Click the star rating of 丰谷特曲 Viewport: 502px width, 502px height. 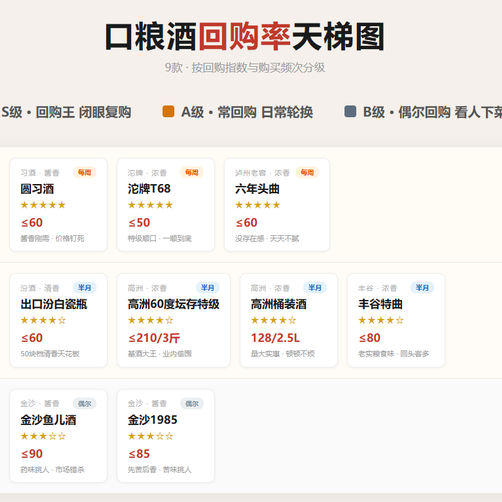pyautogui.click(x=381, y=320)
